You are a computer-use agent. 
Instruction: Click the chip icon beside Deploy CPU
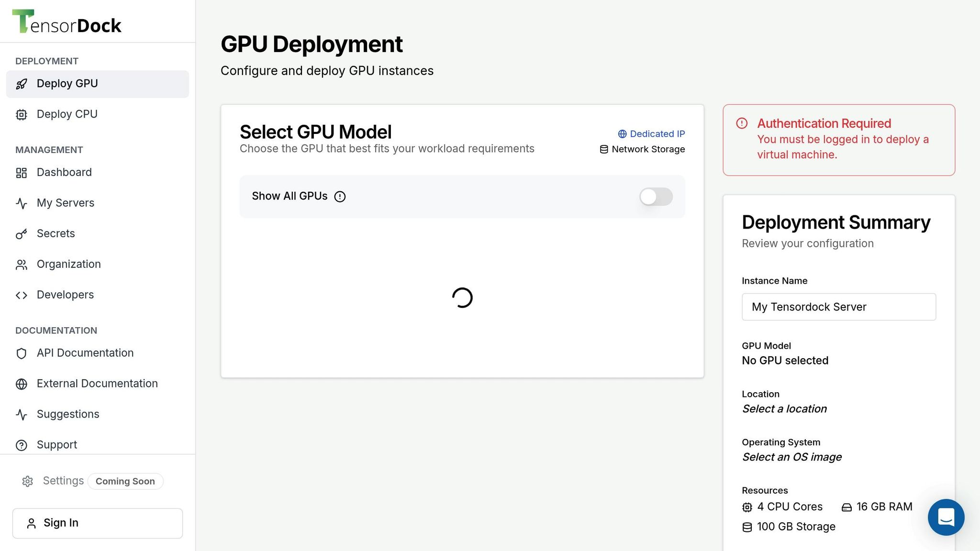[x=22, y=115]
